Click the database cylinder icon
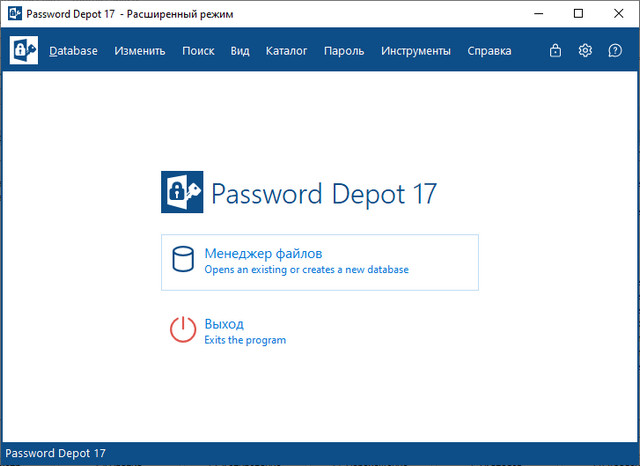 [183, 261]
